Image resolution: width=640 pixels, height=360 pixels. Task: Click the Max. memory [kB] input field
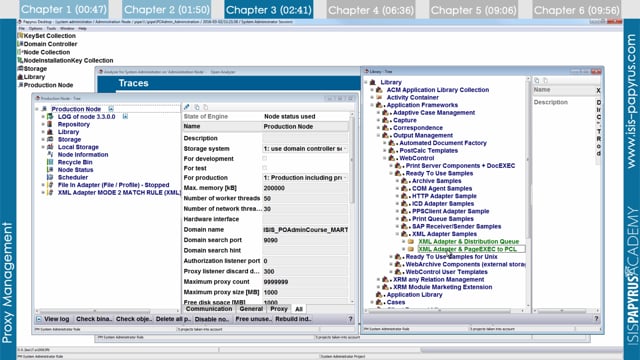click(305, 188)
